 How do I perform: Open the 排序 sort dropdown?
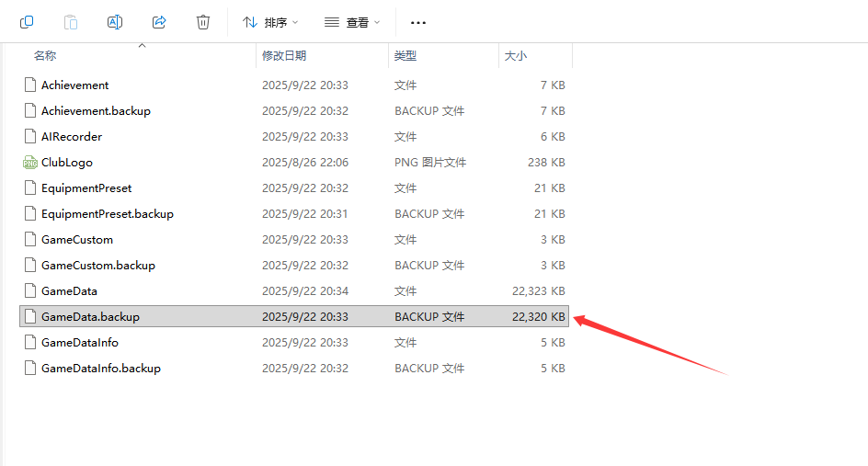pos(270,22)
